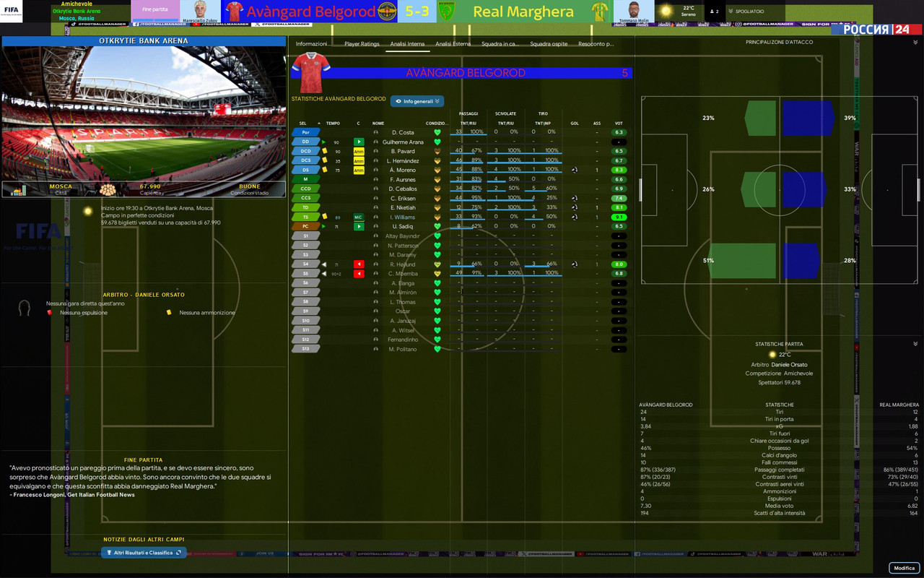Click the Fine partita button in the top bar
Image resolution: width=924 pixels, height=578 pixels.
156,9
